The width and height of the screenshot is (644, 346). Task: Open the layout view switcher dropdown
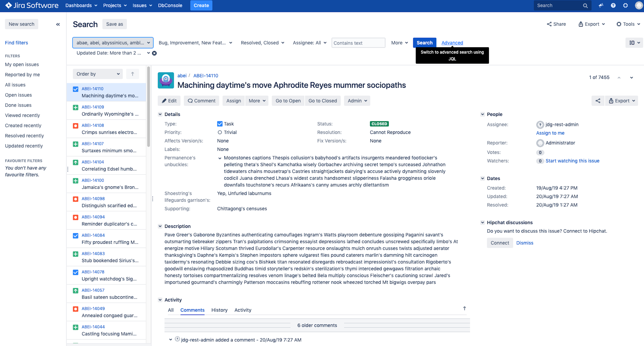click(634, 43)
